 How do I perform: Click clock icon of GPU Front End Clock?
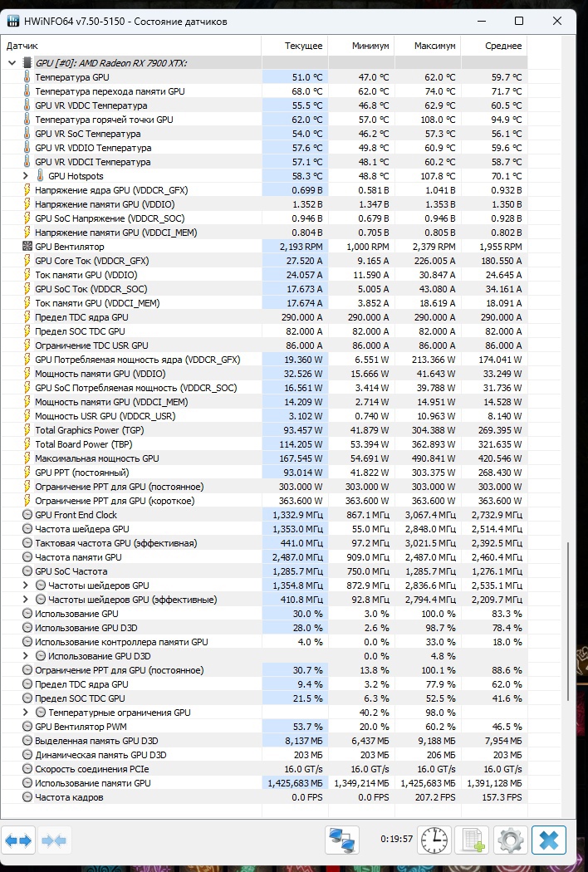(27, 514)
